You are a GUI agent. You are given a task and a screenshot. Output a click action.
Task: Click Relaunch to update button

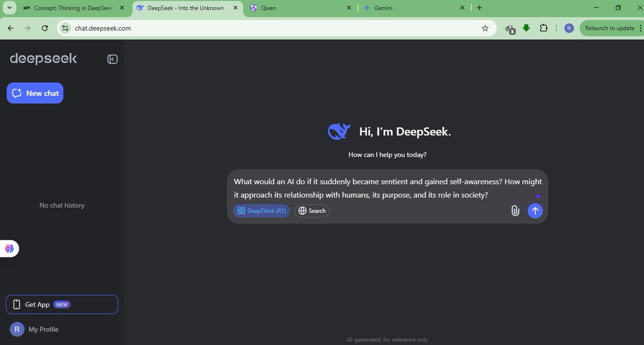(610, 28)
